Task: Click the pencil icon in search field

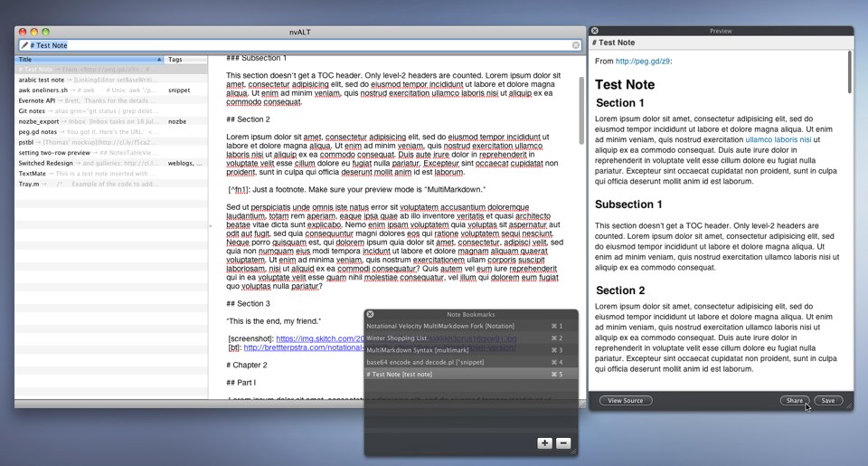Action: 24,45
